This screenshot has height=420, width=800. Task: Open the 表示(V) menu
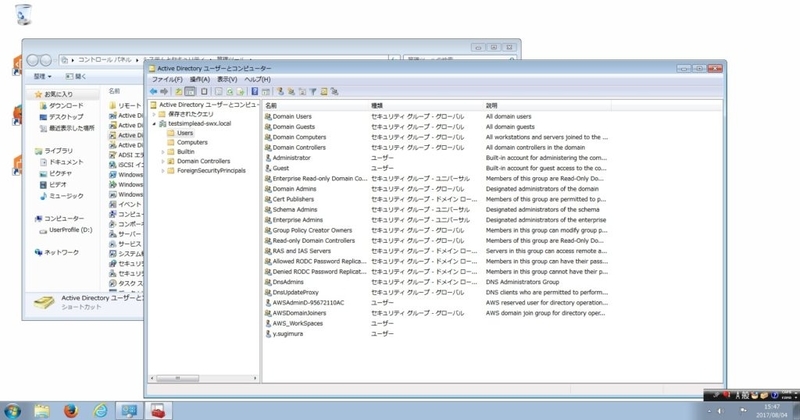(227, 80)
